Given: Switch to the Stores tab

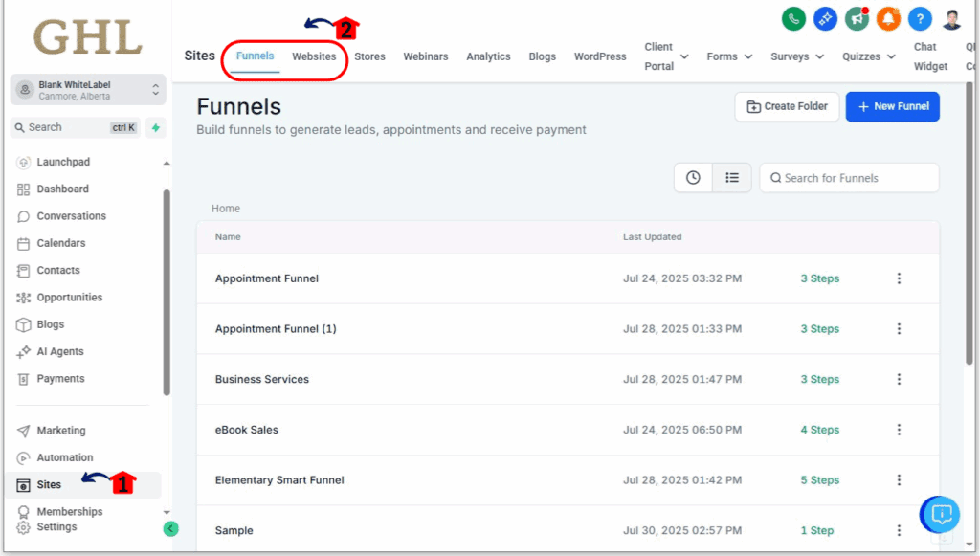Looking at the screenshot, I should [x=370, y=56].
